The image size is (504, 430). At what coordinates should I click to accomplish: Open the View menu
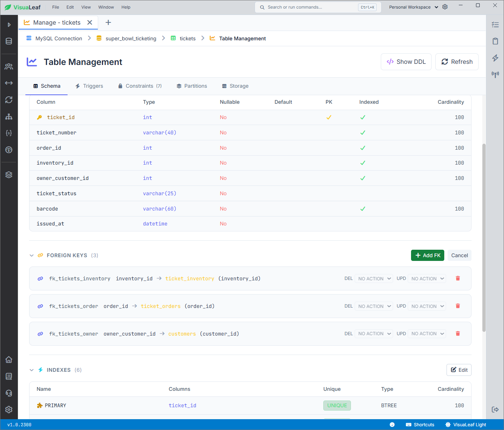(x=86, y=7)
